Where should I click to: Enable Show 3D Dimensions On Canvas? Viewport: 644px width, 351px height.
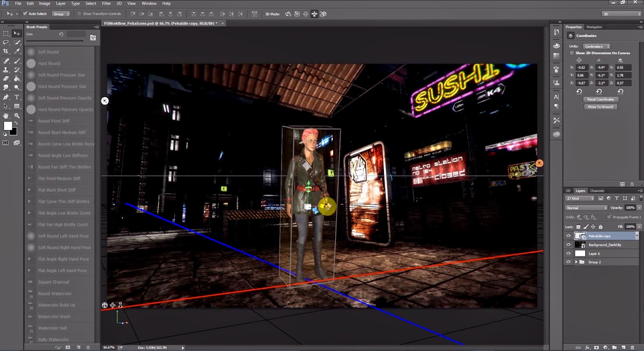pyautogui.click(x=572, y=53)
